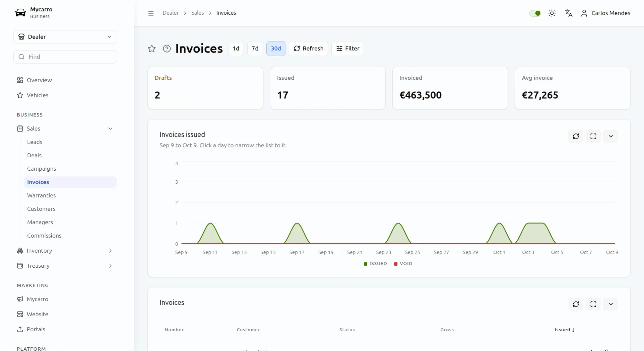644x351 pixels.
Task: Refresh the Invoices table panel
Action: click(x=576, y=304)
